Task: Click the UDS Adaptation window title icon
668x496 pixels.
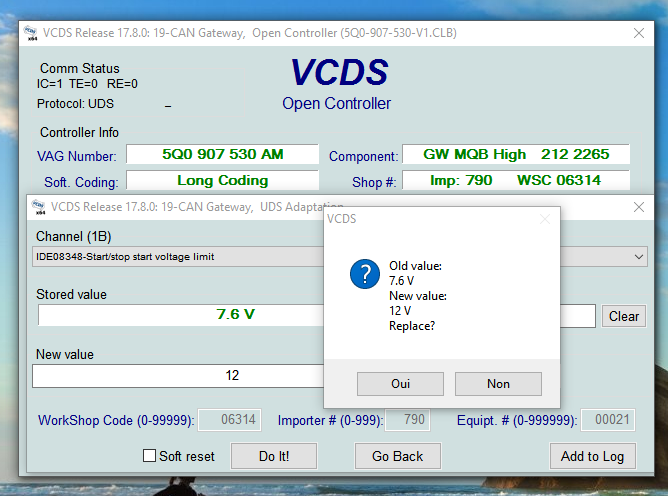Action: pyautogui.click(x=37, y=208)
